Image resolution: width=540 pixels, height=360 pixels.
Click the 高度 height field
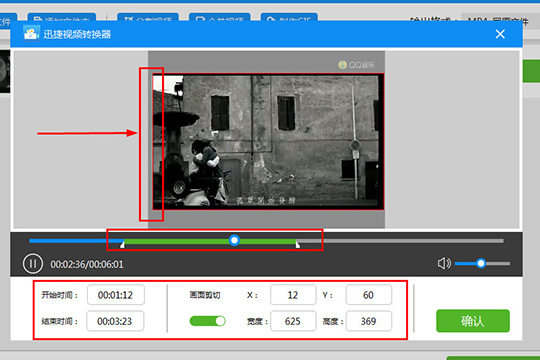[368, 321]
